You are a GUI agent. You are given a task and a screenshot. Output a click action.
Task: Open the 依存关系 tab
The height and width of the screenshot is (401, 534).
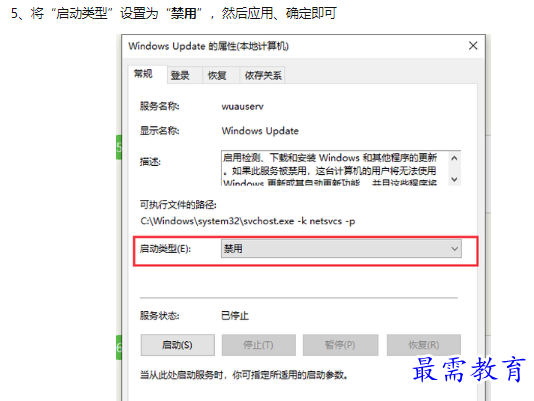[x=263, y=75]
